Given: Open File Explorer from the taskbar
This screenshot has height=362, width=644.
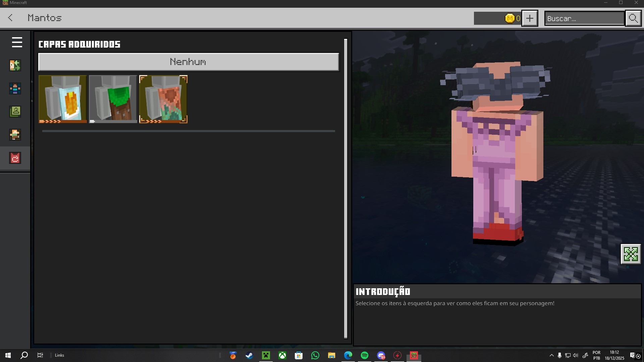Looking at the screenshot, I should pyautogui.click(x=332, y=355).
